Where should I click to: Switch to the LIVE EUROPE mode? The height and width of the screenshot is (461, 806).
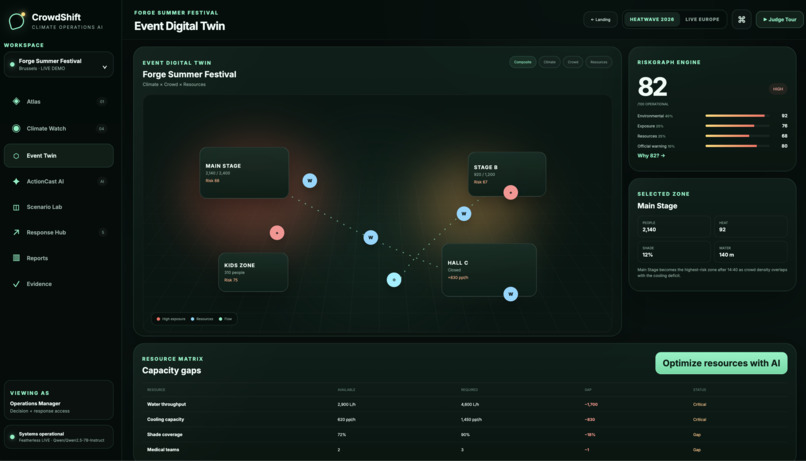pyautogui.click(x=702, y=20)
